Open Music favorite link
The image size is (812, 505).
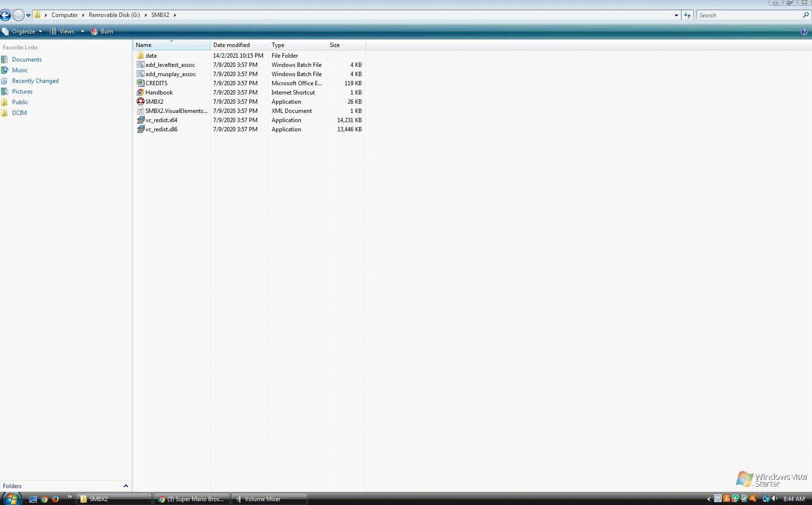pos(20,70)
